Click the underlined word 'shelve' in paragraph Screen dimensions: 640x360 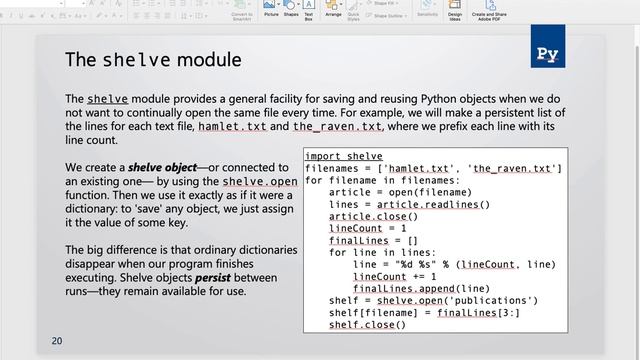(107, 99)
